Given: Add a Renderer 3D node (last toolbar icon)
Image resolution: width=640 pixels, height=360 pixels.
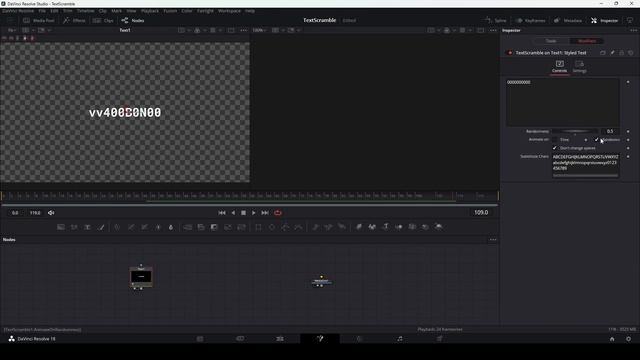Looking at the screenshot, I should click(x=439, y=227).
